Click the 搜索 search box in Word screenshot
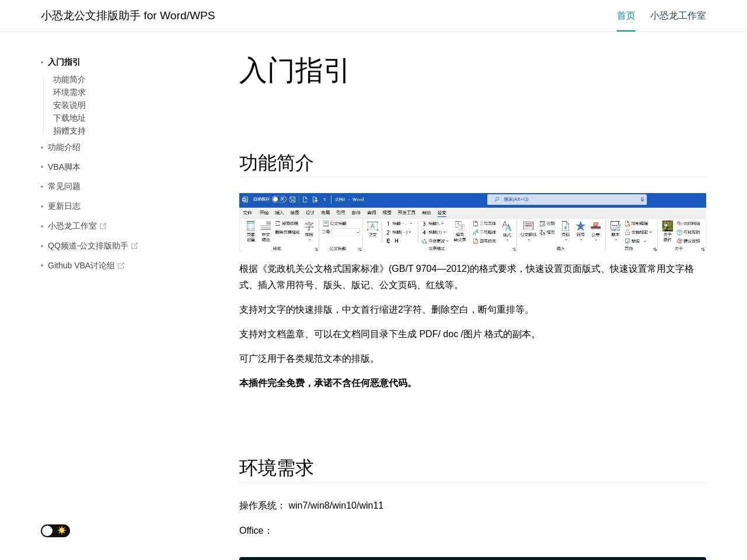This screenshot has width=747, height=560. click(566, 199)
